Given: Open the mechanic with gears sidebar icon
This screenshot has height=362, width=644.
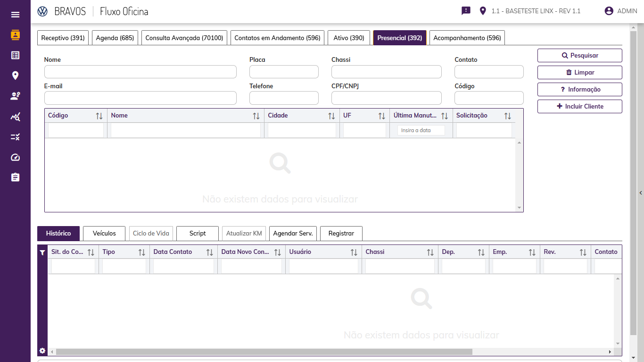Looking at the screenshot, I should [15, 96].
